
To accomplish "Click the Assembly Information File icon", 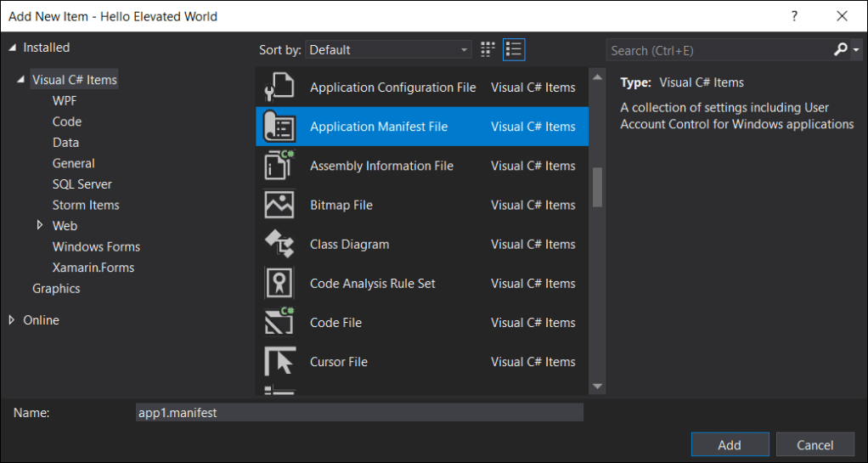I will (x=279, y=166).
